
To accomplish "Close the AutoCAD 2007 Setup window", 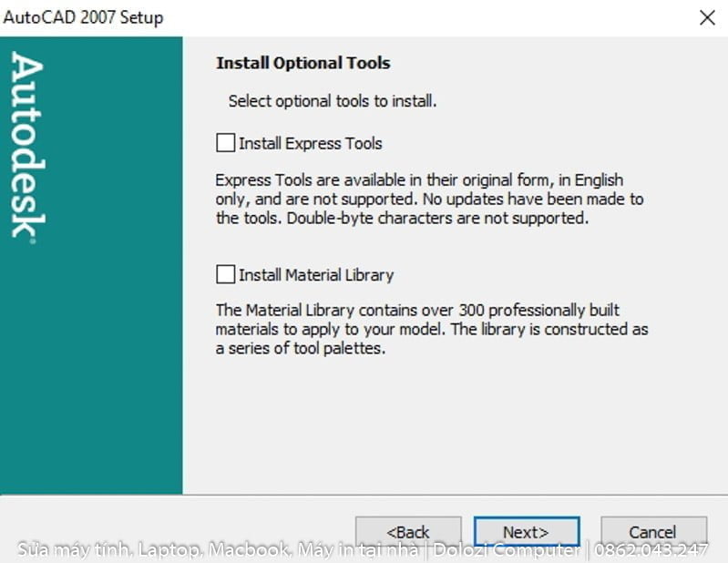I will coord(706,17).
